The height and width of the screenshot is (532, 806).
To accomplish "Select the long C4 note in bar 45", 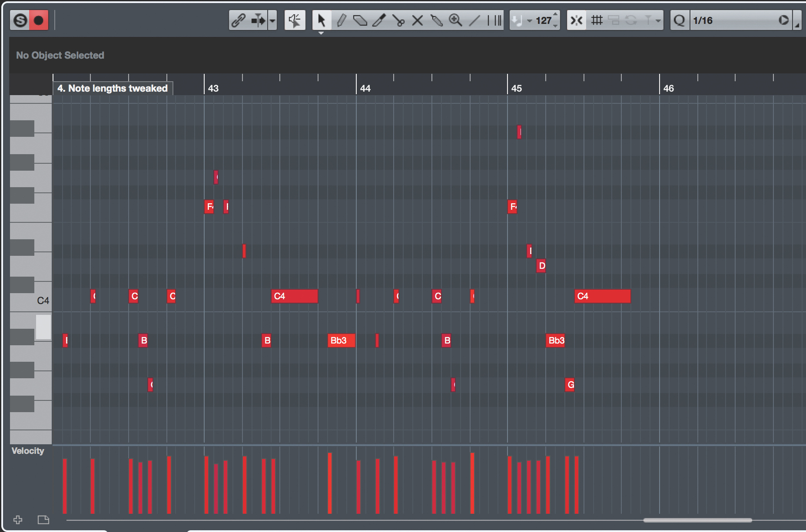I will coord(602,296).
